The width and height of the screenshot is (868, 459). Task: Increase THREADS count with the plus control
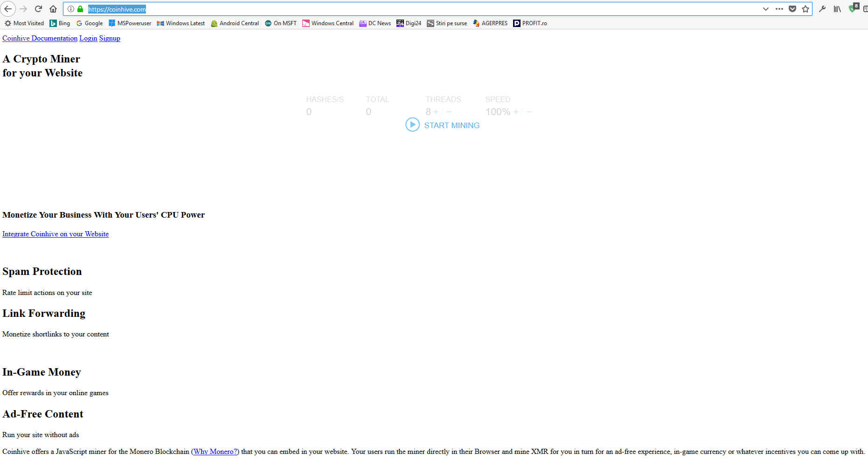(436, 112)
